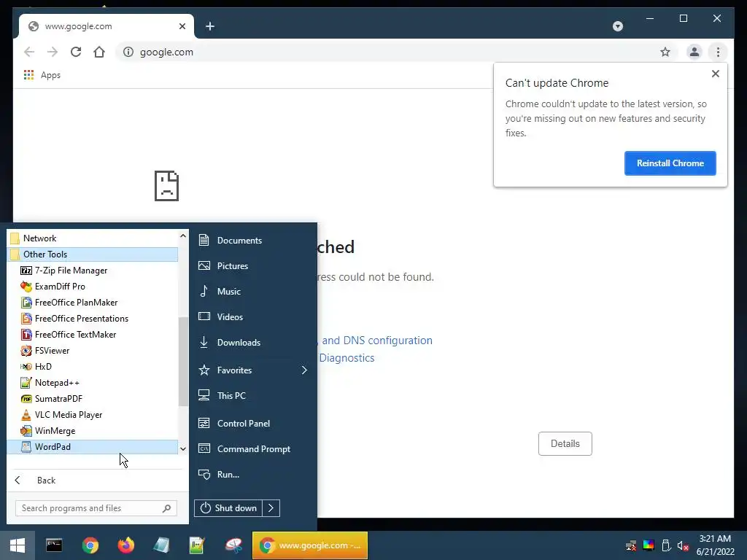Click the start menu programs scrollbar thumb
Viewport: 747px width, 560px height.
183,362
